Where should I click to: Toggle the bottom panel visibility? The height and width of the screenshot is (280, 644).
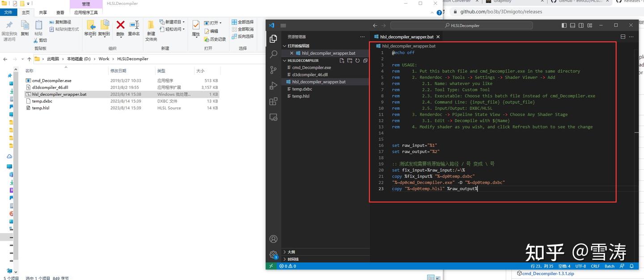[x=572, y=25]
